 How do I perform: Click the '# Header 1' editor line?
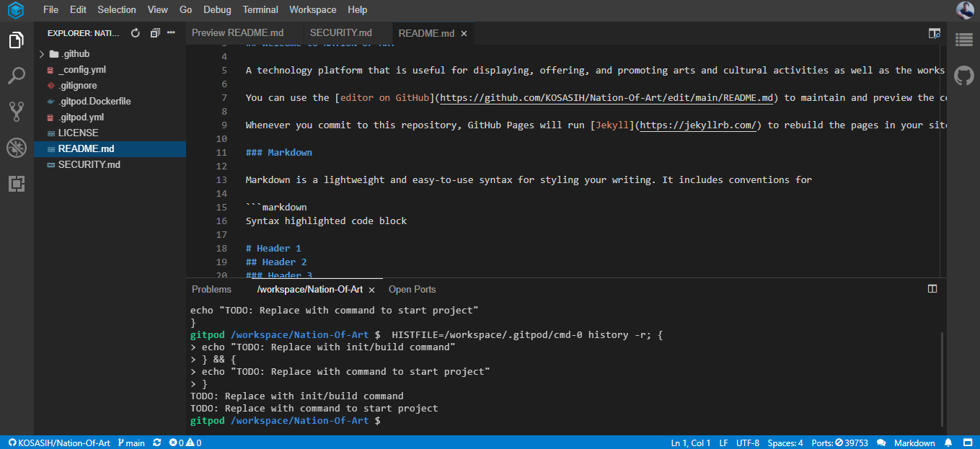coord(273,249)
